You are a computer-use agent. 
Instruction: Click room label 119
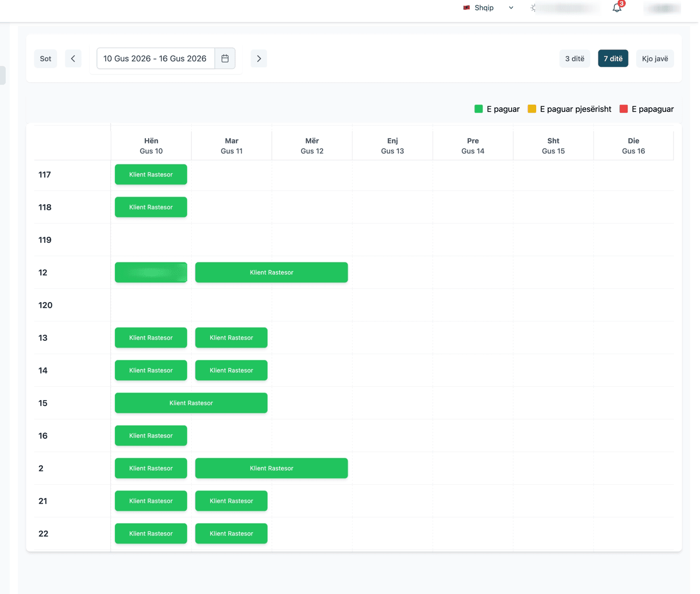tap(45, 240)
